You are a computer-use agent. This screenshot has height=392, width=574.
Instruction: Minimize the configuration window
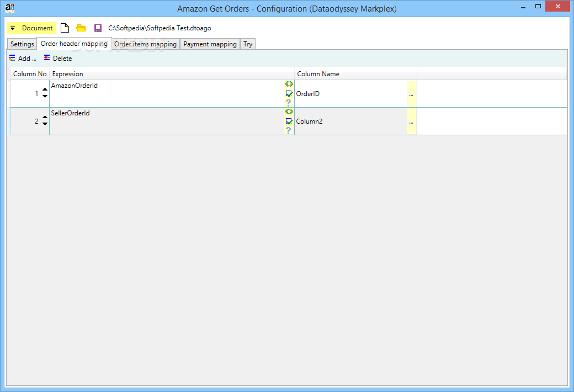(523, 7)
